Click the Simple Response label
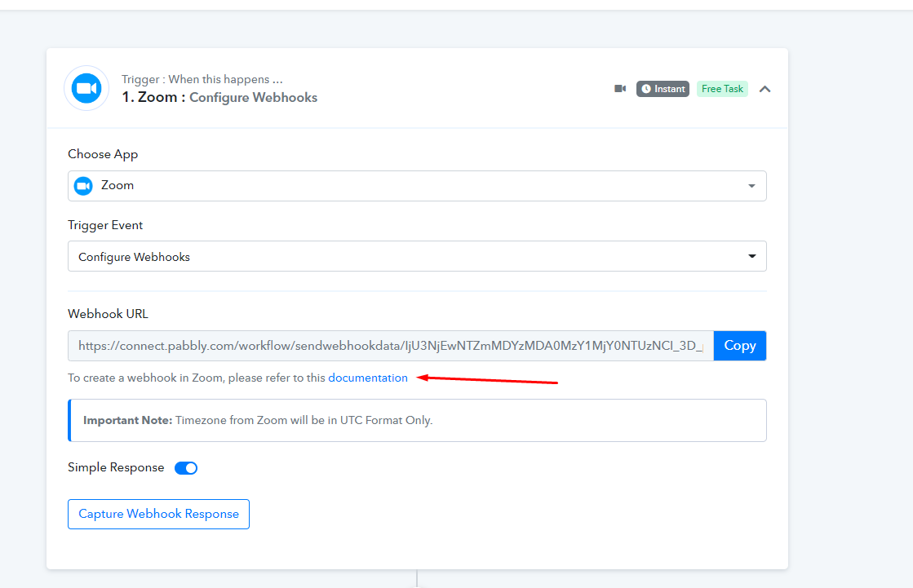Screen dimensions: 913x588 [116, 467]
